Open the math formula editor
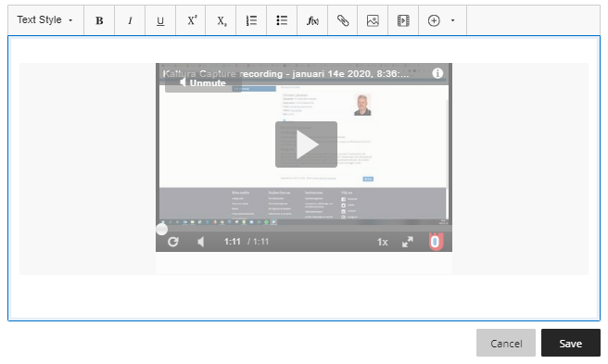This screenshot has height=364, width=608. coord(312,20)
